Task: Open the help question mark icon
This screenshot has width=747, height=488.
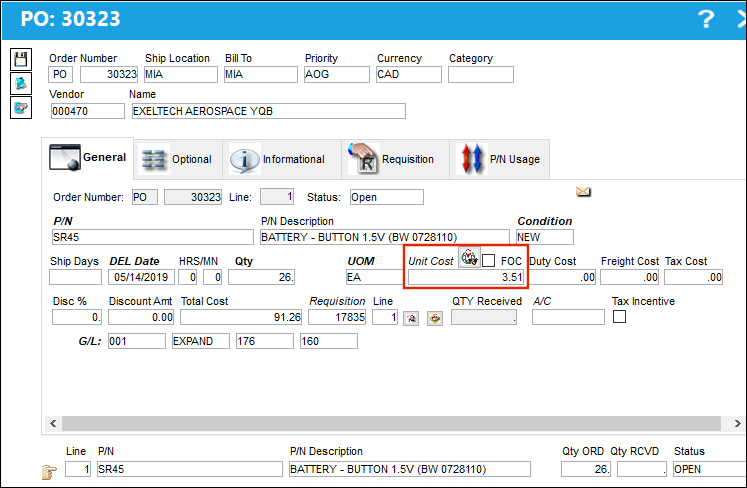Action: [x=706, y=20]
